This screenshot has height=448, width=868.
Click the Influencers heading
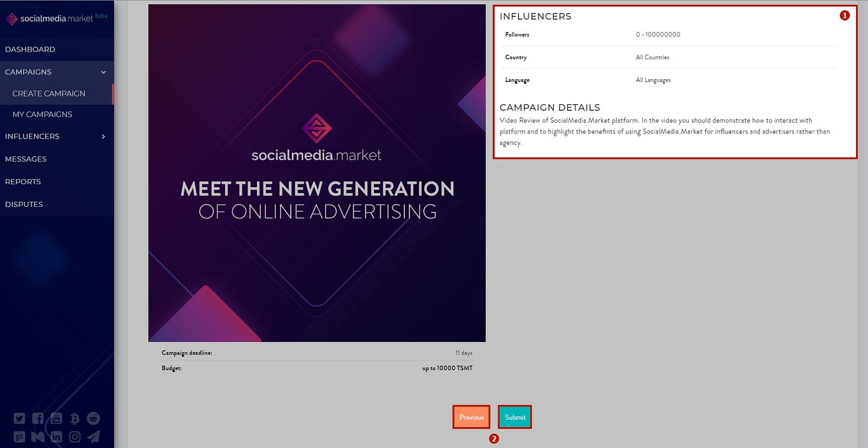click(535, 16)
